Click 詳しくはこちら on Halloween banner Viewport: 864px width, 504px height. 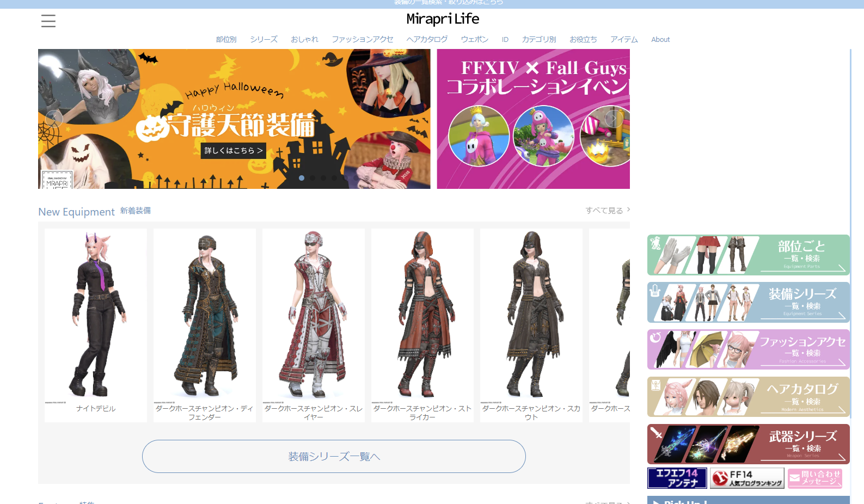point(234,151)
